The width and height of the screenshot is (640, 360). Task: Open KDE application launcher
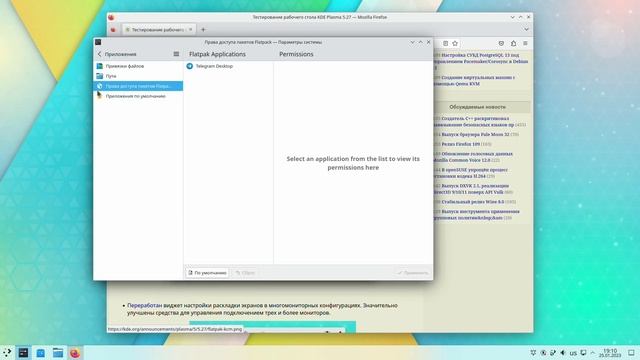(x=7, y=353)
